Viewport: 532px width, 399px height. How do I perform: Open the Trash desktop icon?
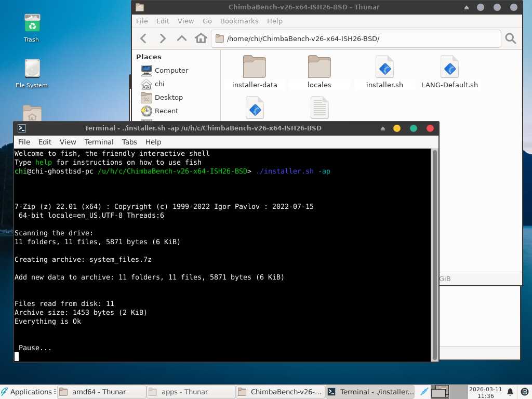tap(32, 28)
